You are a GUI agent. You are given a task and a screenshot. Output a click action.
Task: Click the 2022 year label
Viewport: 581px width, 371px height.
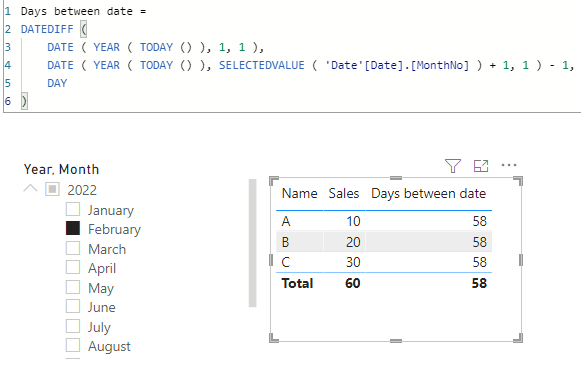click(82, 190)
